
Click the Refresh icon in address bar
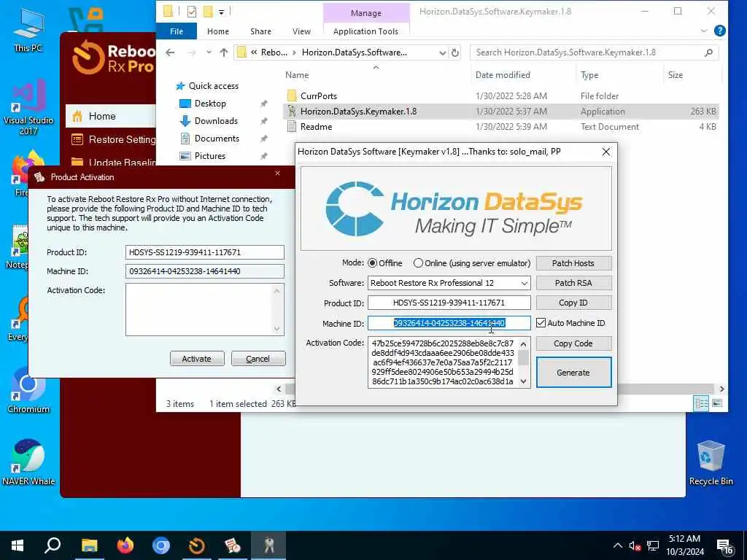[455, 52]
